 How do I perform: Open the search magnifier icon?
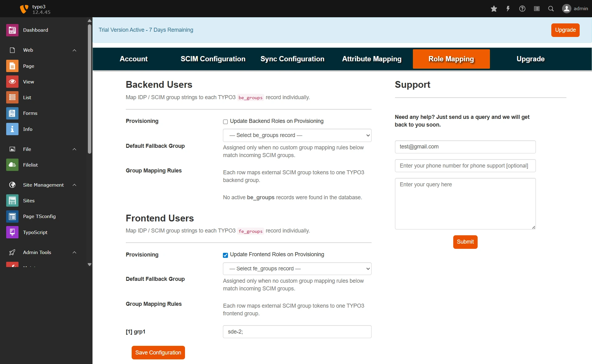(551, 9)
